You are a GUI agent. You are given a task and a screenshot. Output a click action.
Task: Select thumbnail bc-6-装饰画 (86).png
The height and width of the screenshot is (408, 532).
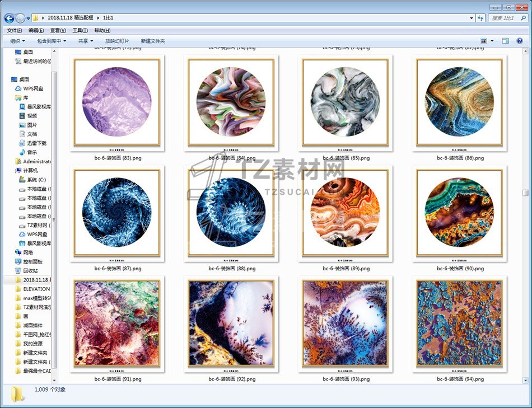459,105
